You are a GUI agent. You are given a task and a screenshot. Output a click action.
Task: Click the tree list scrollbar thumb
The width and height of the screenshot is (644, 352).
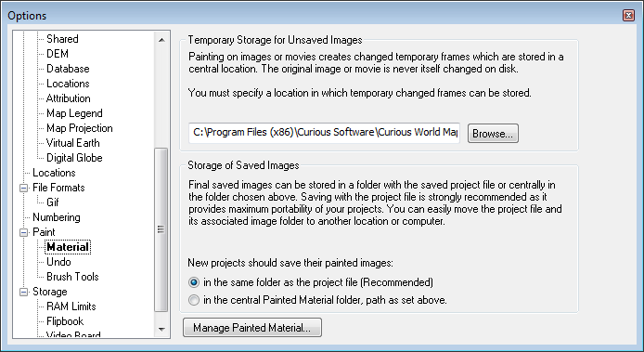(161, 230)
